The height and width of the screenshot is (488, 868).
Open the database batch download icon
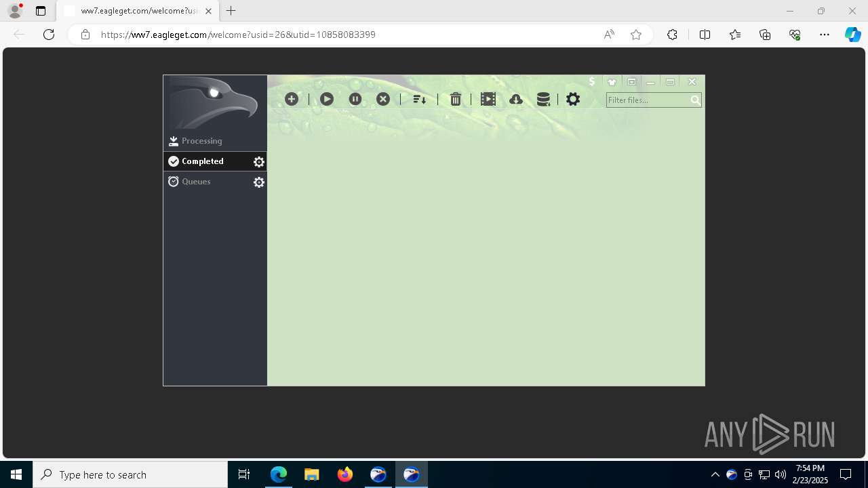[x=543, y=99]
